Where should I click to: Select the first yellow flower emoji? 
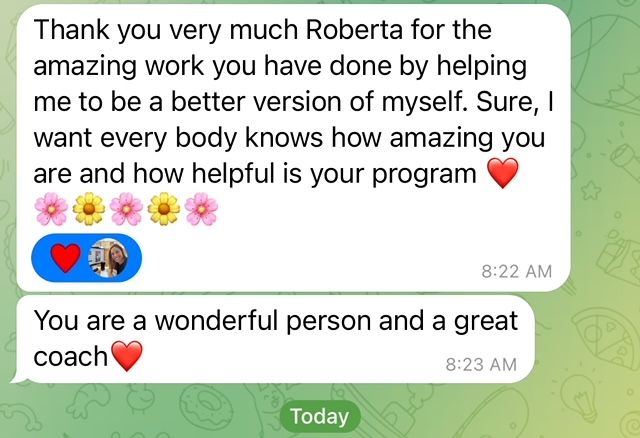(89, 209)
